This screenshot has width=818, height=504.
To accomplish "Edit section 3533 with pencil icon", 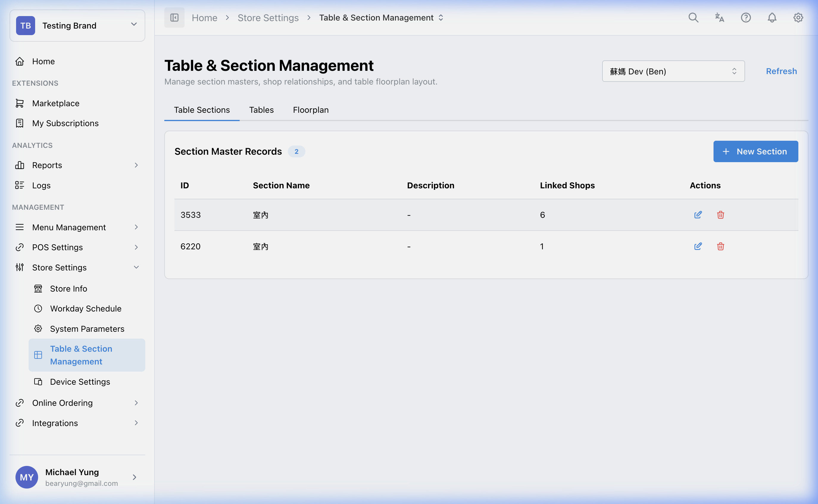I will tap(698, 215).
